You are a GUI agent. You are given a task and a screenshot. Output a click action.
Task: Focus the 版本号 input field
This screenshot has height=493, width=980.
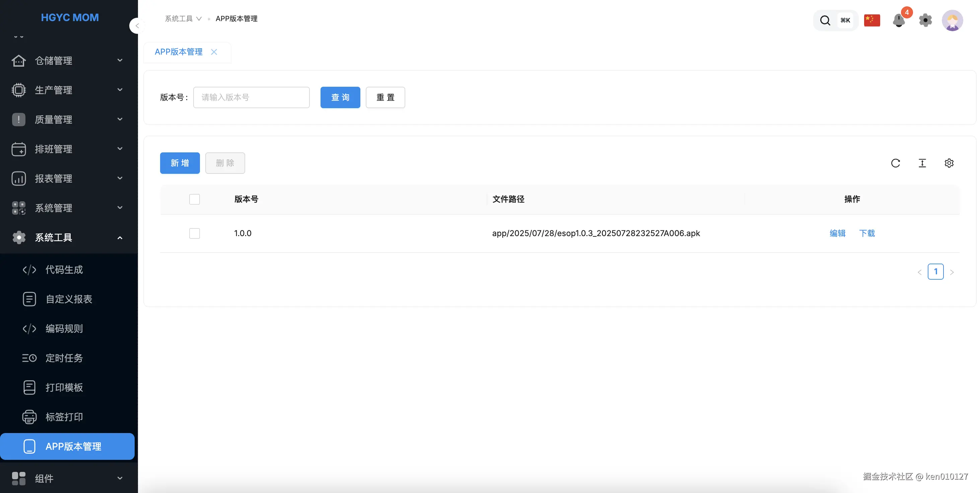tap(251, 97)
